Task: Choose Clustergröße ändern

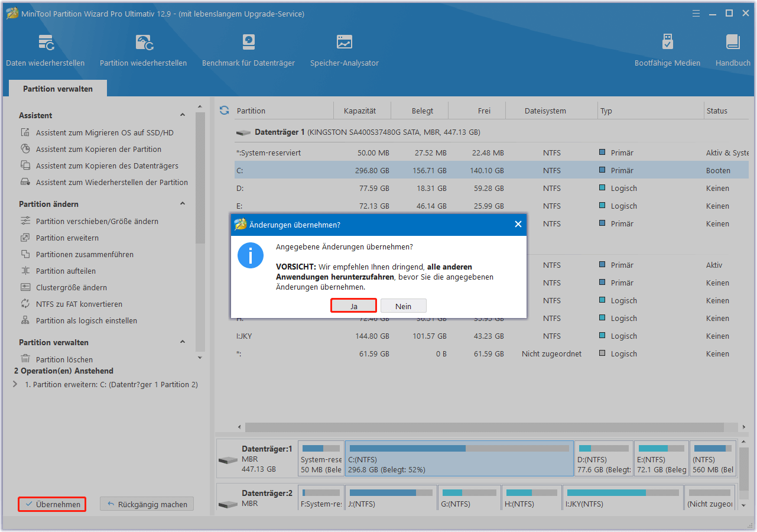Action: [72, 288]
